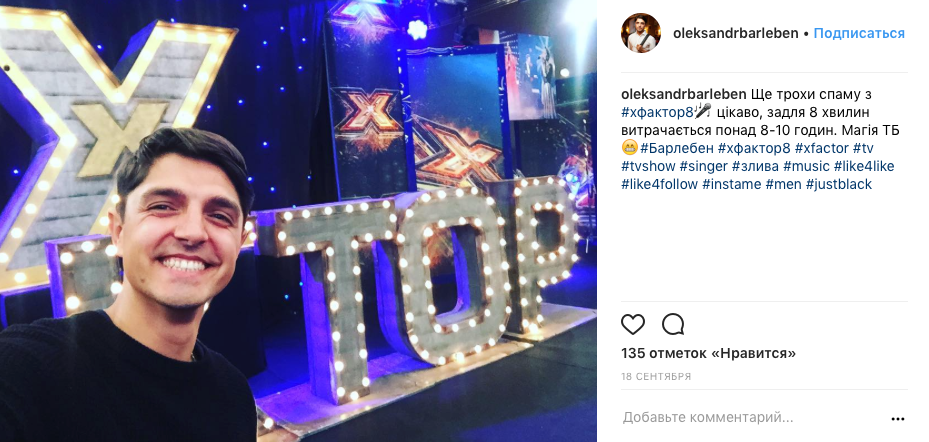Image resolution: width=929 pixels, height=442 pixels.
Task: Open the #music hashtag
Action: [806, 166]
